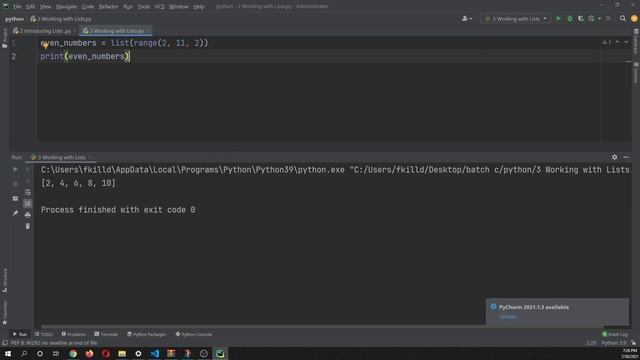
Task: Click the Update link in PyCharm notification
Action: (x=508, y=317)
